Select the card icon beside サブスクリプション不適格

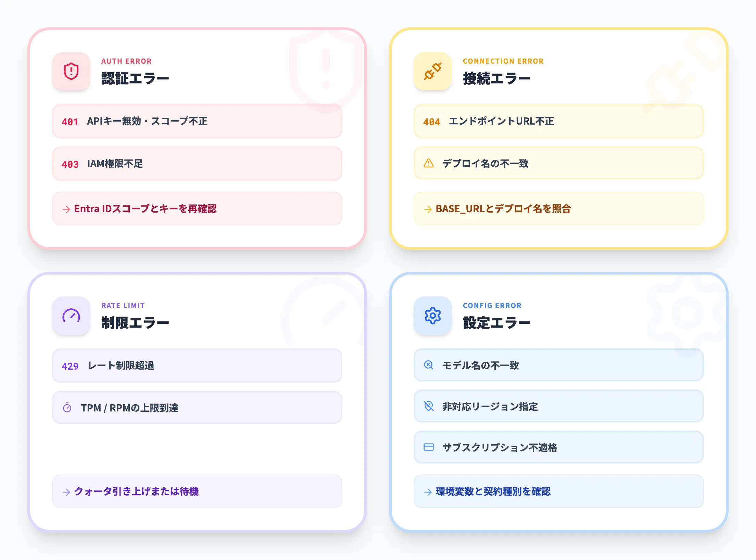click(x=428, y=447)
